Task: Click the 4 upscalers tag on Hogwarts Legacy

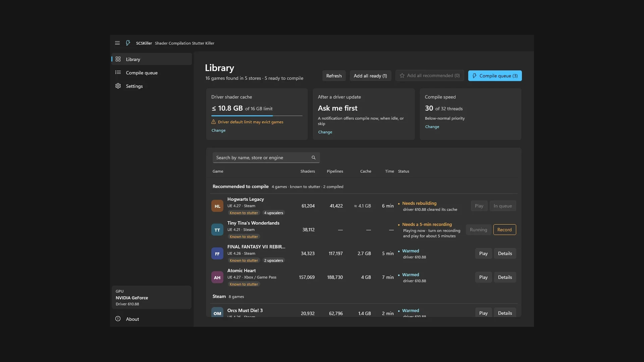Action: (273, 213)
